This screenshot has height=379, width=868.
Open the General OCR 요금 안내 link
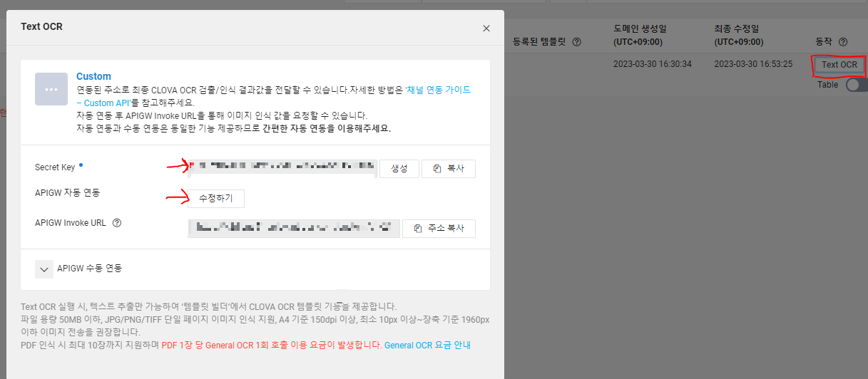(427, 345)
